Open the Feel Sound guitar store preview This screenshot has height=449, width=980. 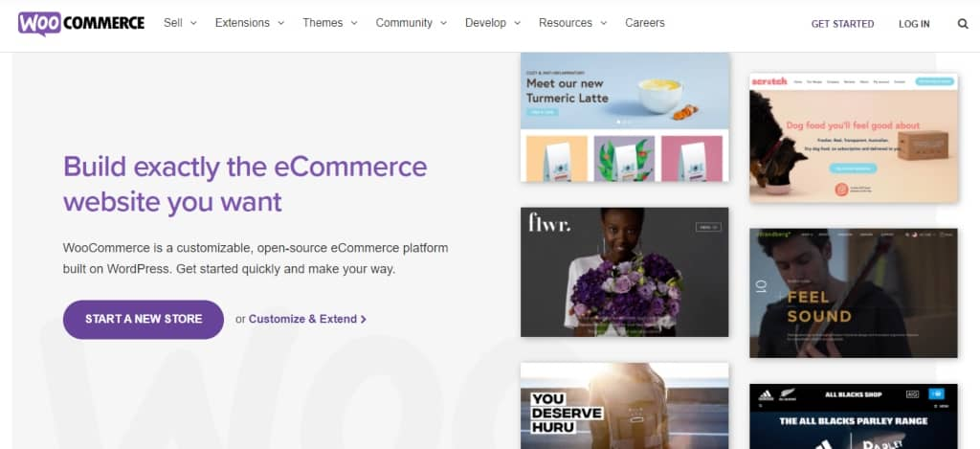(853, 293)
